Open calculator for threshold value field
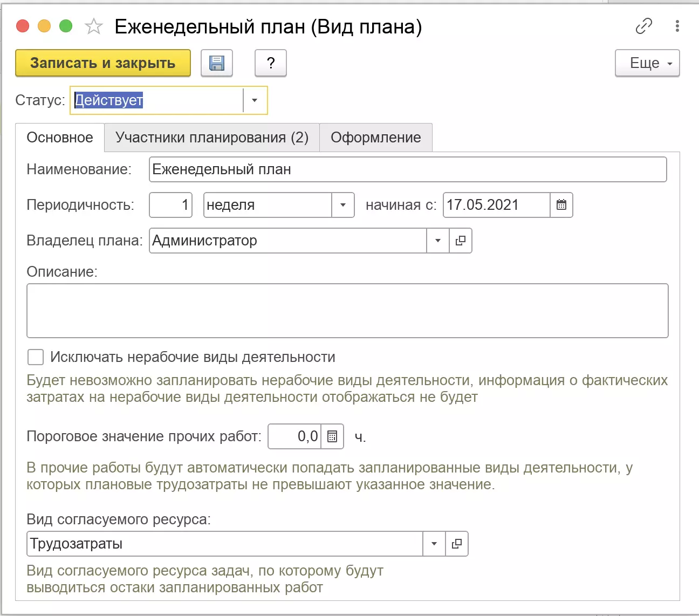 click(x=332, y=436)
